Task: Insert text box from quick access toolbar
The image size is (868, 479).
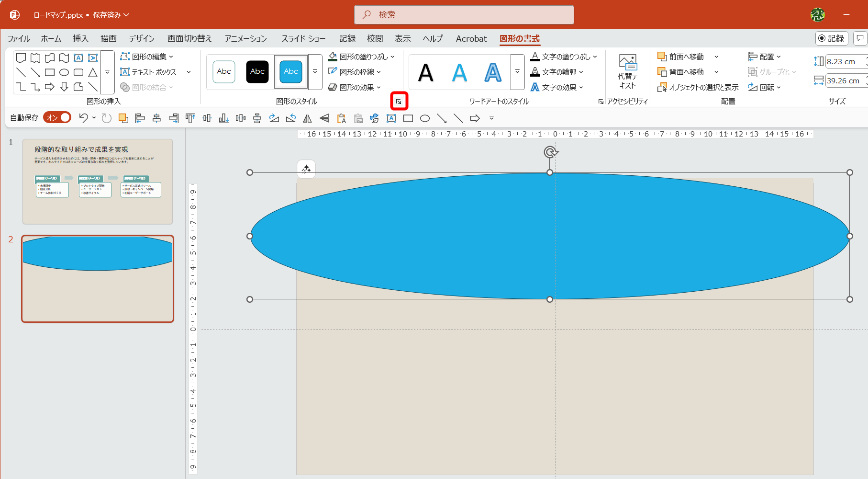Action: pos(391,118)
